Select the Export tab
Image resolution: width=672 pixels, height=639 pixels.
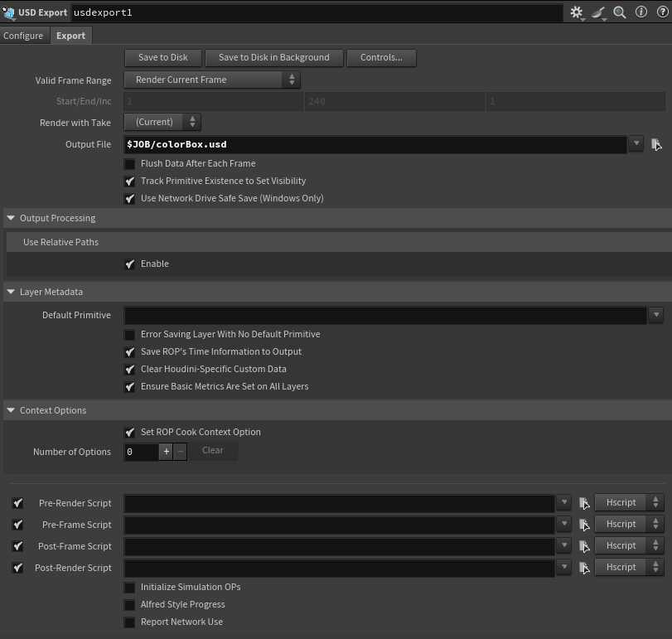pos(70,36)
